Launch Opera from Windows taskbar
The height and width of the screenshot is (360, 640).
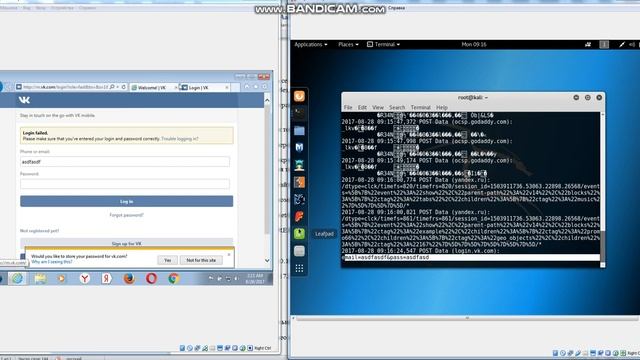click(x=151, y=279)
